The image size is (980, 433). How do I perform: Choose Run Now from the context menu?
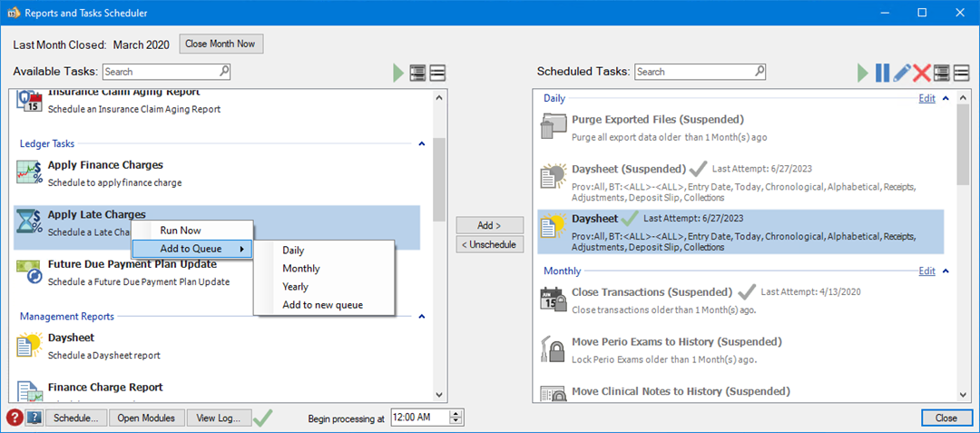click(x=181, y=231)
